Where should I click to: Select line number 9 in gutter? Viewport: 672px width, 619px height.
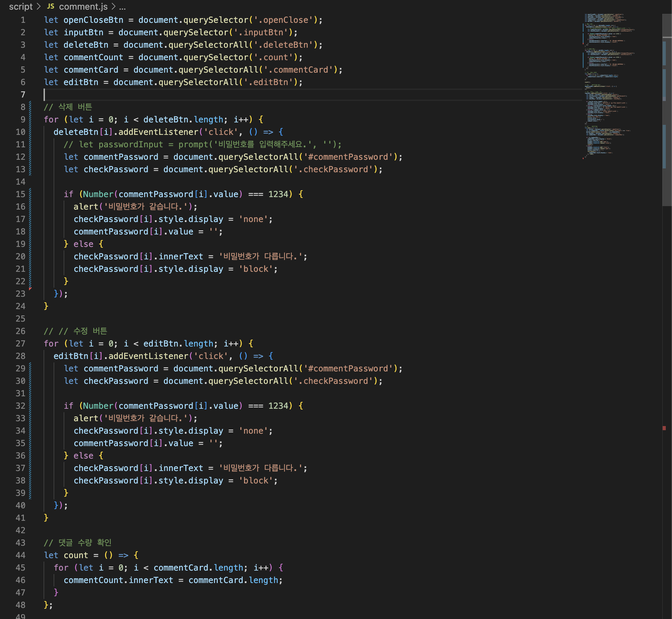[23, 120]
